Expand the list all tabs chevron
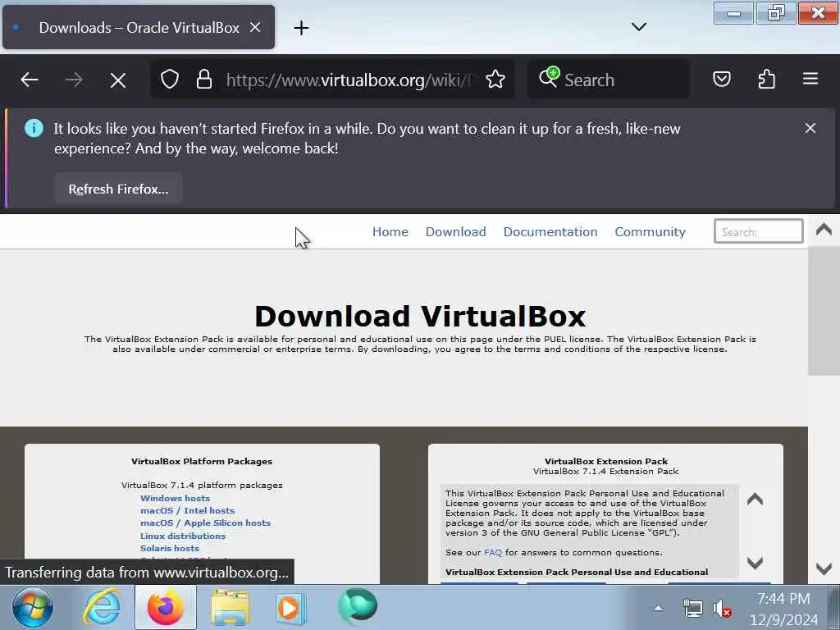Image resolution: width=840 pixels, height=630 pixels. tap(638, 27)
